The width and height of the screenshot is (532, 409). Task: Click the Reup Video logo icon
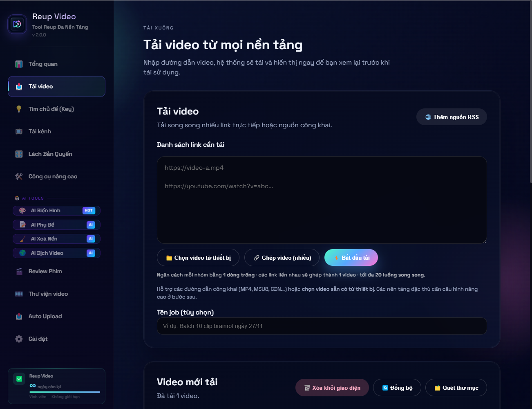17,24
